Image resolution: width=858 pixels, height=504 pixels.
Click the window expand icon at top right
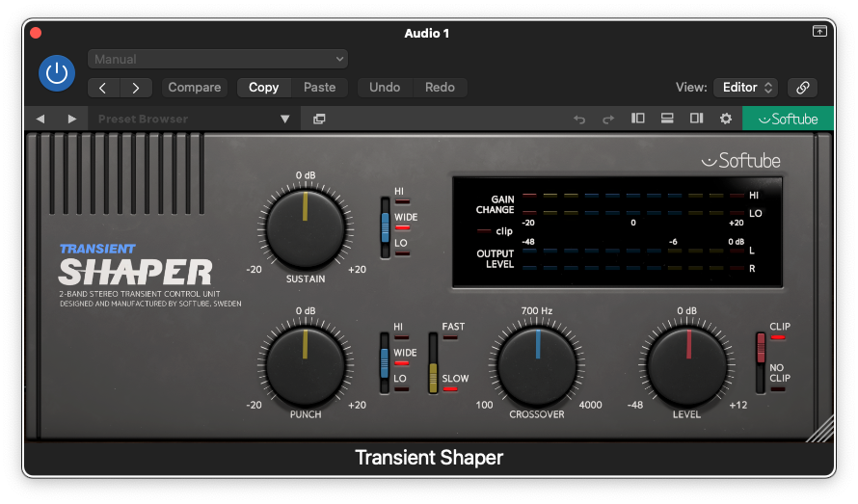point(819,31)
